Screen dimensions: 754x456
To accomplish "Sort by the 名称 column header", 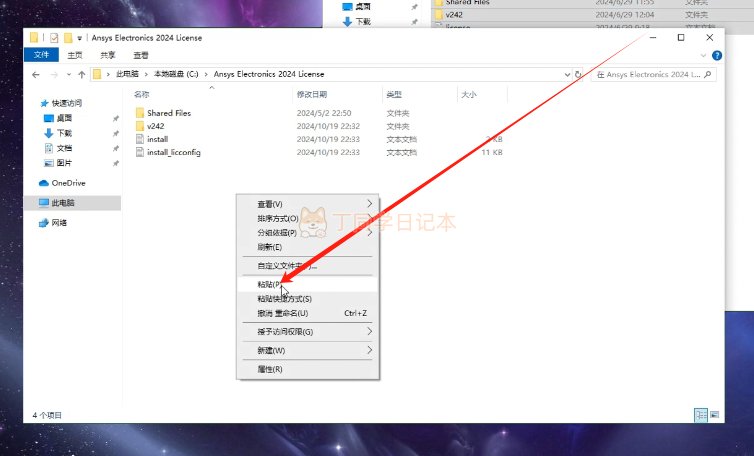I will point(141,94).
